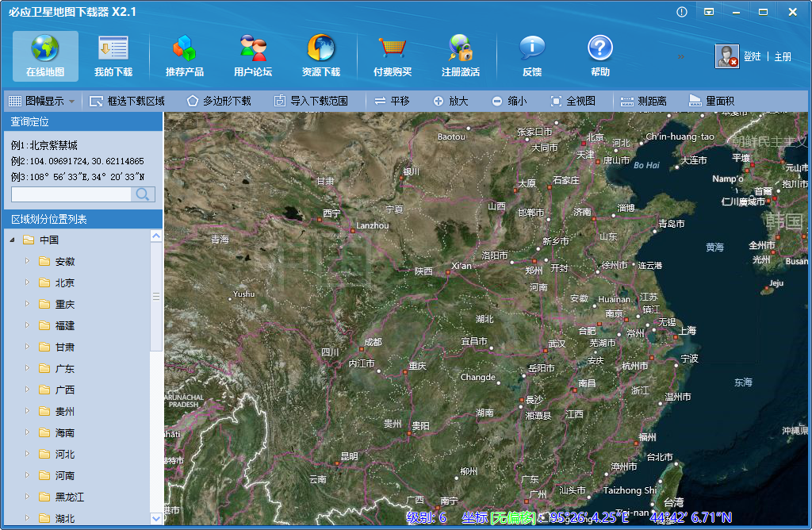This screenshot has height=530, width=812.
Task: Collapse the 中国 root tree node
Action: pos(12,240)
